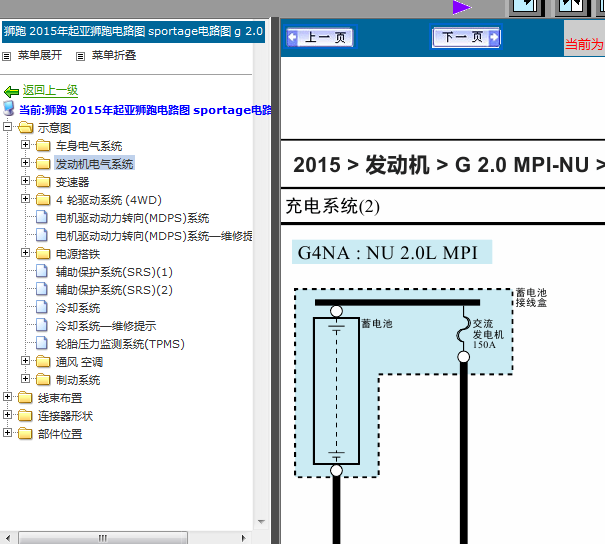Click the current-location computer icon
605x544 pixels.
coord(9,109)
